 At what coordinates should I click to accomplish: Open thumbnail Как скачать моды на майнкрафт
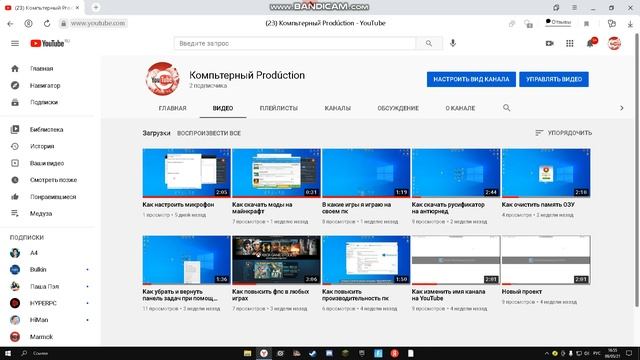[x=276, y=173]
